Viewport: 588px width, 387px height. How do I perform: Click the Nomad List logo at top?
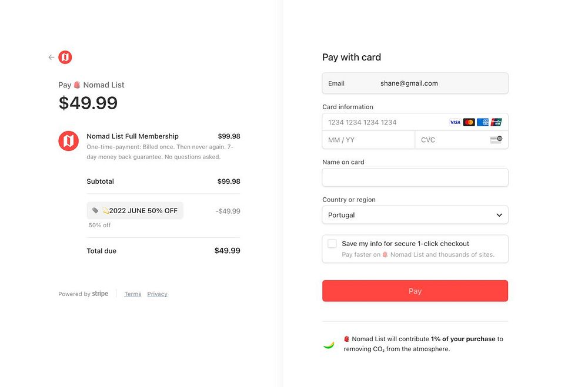click(65, 57)
